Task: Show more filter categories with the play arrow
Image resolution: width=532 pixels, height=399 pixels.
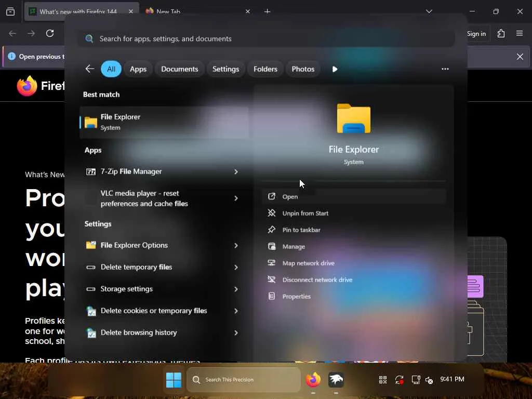Action: 335,69
